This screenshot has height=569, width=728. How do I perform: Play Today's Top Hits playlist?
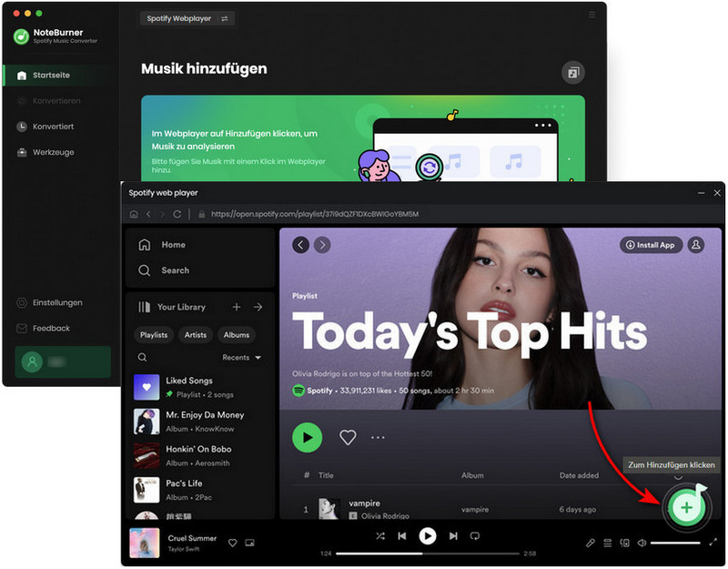(x=307, y=438)
